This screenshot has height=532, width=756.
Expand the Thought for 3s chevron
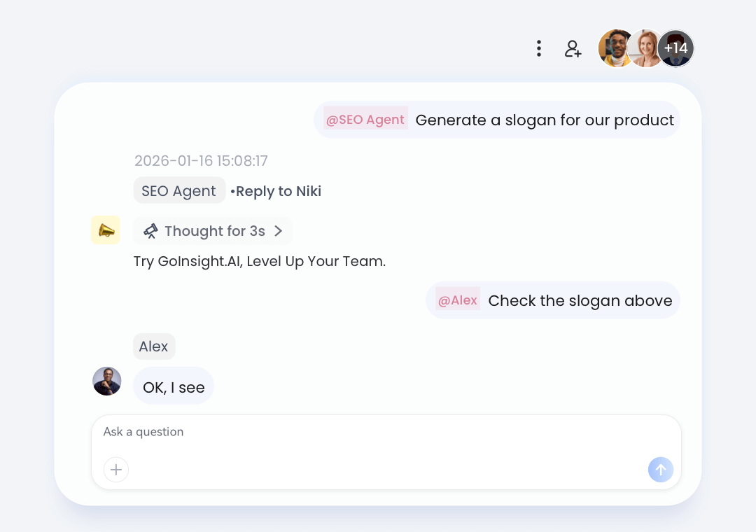coord(278,231)
